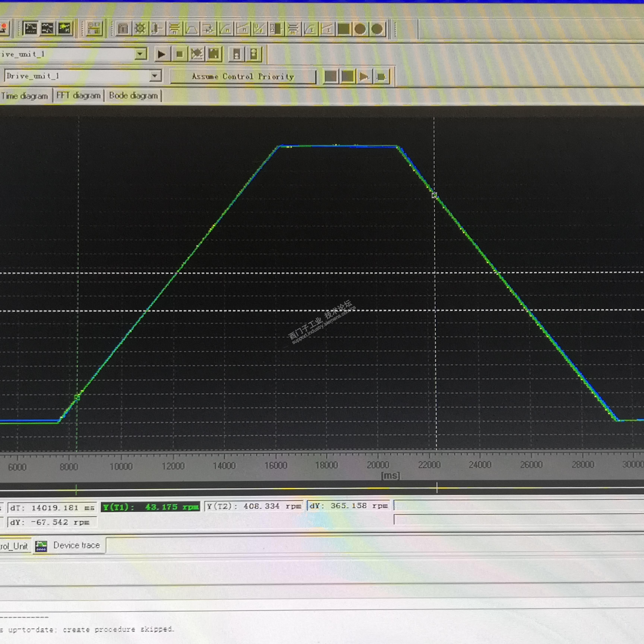This screenshot has height=644, width=644.
Task: Open the upper drive unit dropdown
Action: [140, 54]
